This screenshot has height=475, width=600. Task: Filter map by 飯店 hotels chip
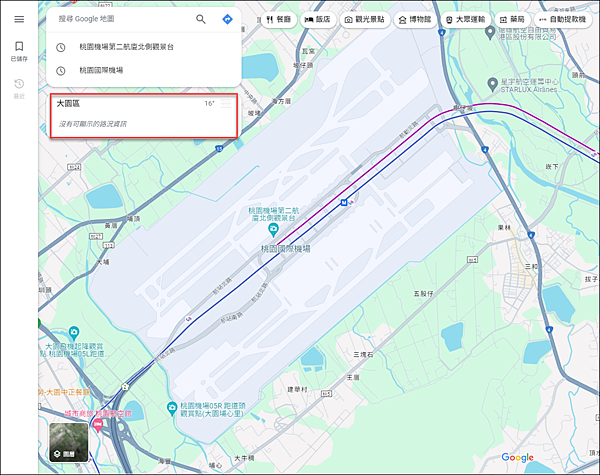tap(318, 19)
